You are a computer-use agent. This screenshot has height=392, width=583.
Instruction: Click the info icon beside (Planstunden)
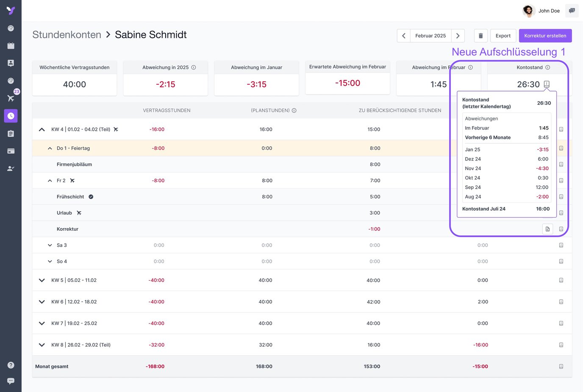click(294, 110)
